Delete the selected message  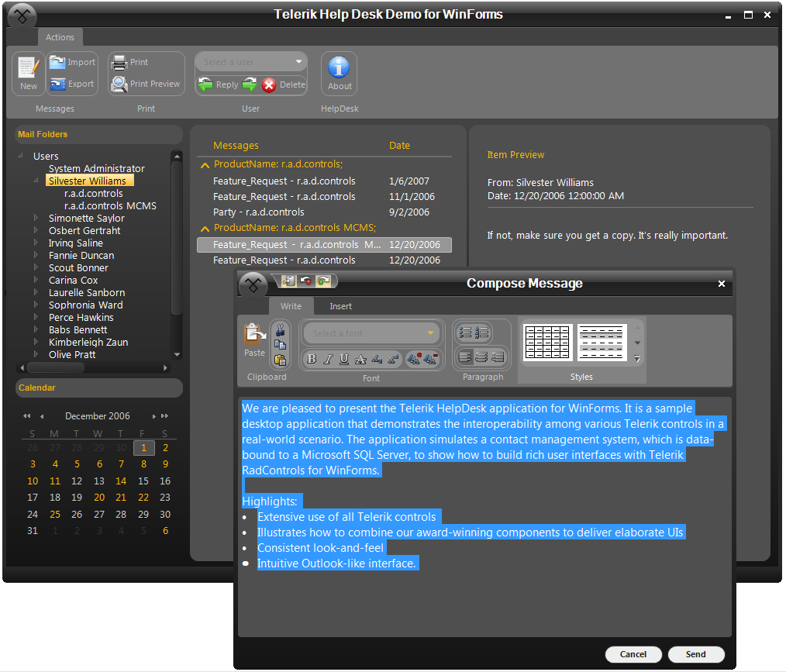[284, 84]
